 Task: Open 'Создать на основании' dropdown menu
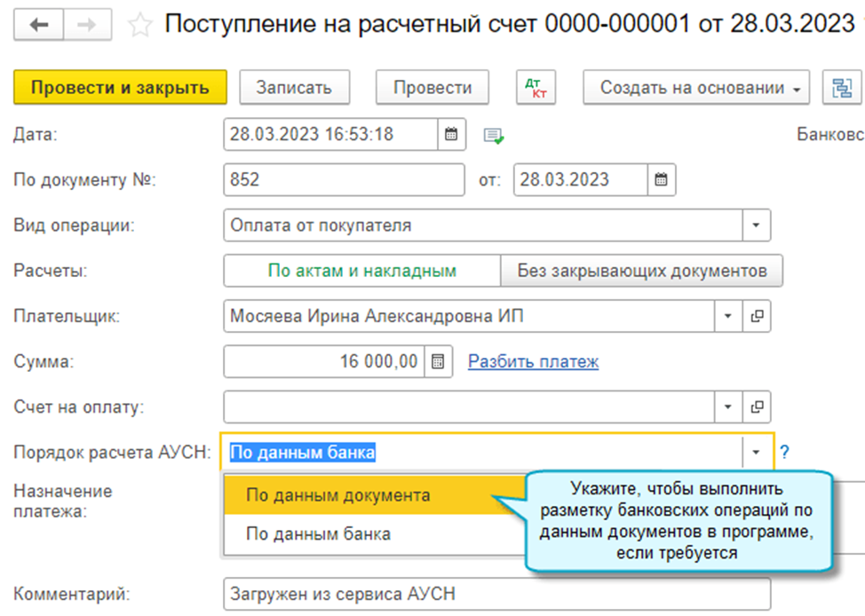click(x=696, y=88)
